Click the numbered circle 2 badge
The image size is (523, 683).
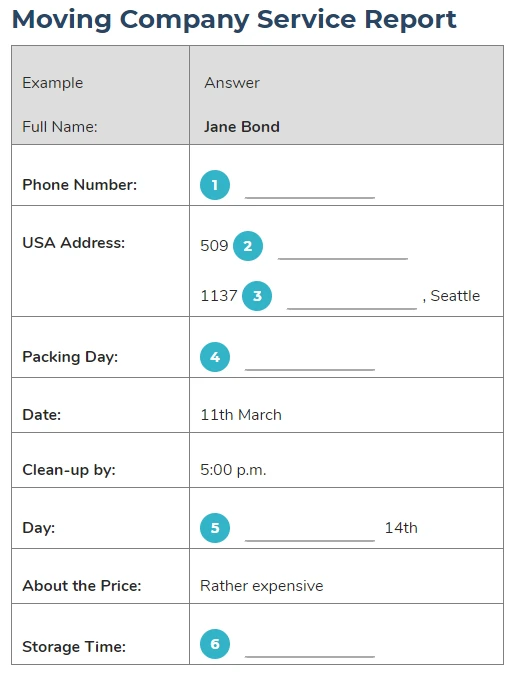click(x=248, y=246)
